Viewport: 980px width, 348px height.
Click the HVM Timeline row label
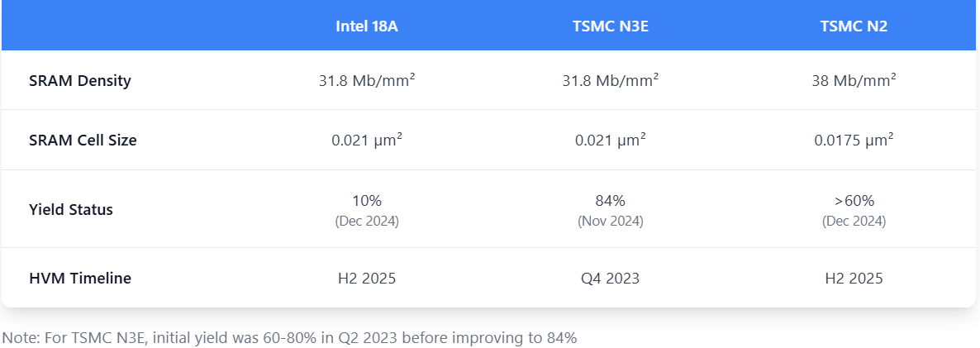(80, 279)
